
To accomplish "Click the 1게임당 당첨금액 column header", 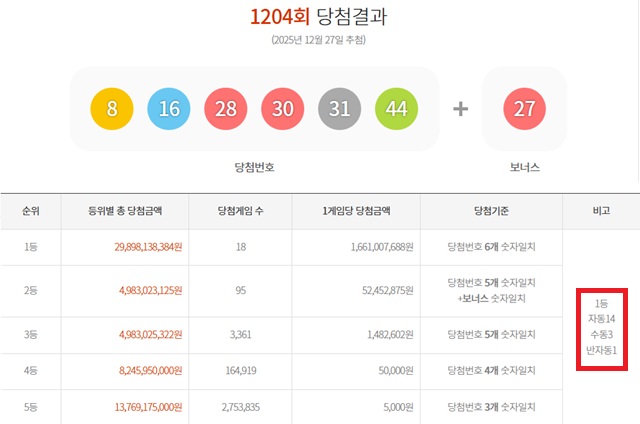I will tap(356, 211).
